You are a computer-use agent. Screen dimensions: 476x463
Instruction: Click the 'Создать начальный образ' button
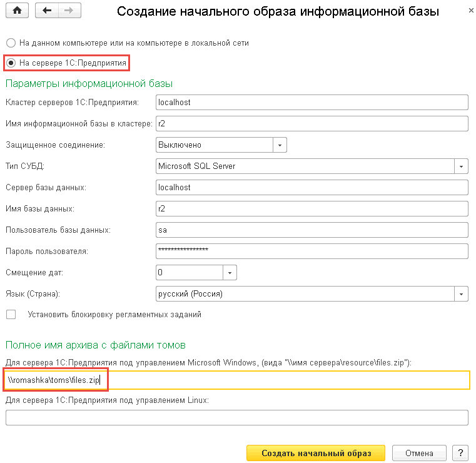(x=316, y=453)
